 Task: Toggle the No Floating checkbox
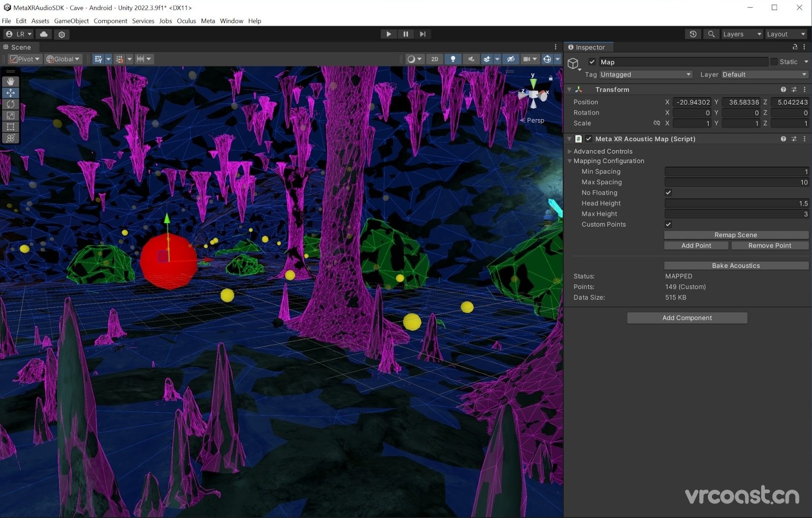pyautogui.click(x=668, y=193)
